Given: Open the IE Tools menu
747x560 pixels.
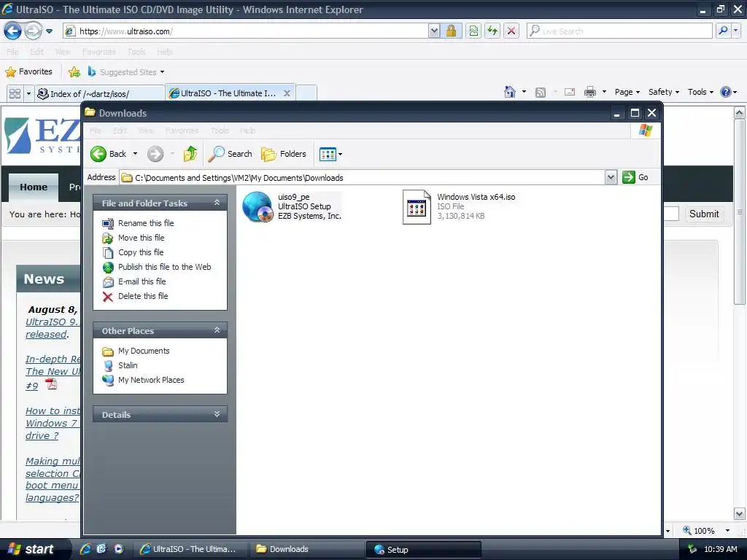Looking at the screenshot, I should click(700, 92).
